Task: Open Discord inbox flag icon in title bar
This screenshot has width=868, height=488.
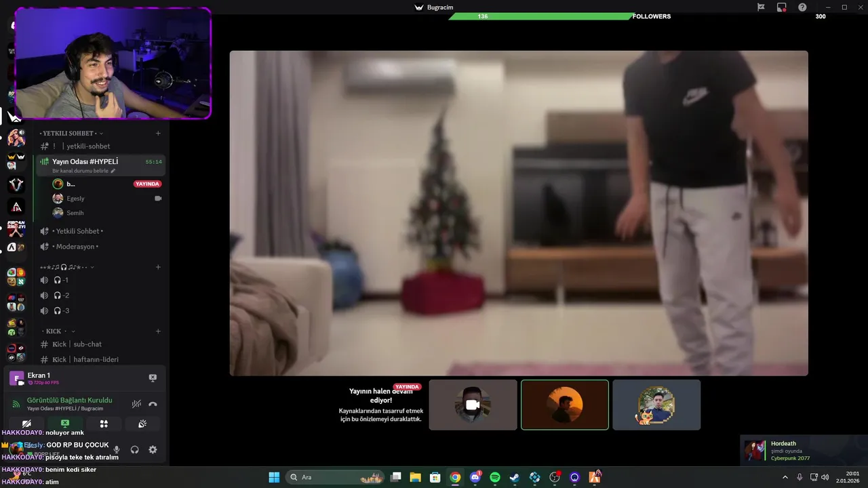Action: point(761,7)
